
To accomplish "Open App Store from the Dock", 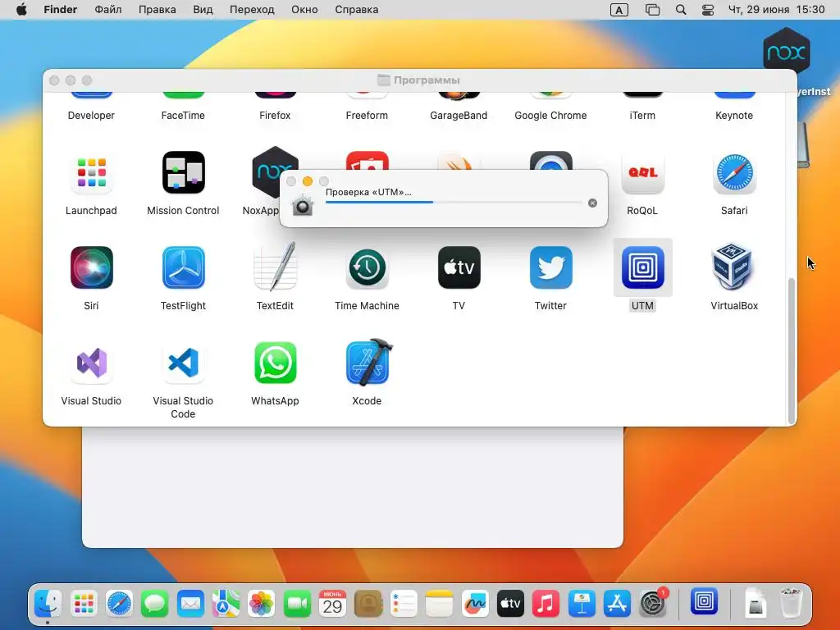I will pyautogui.click(x=617, y=604).
